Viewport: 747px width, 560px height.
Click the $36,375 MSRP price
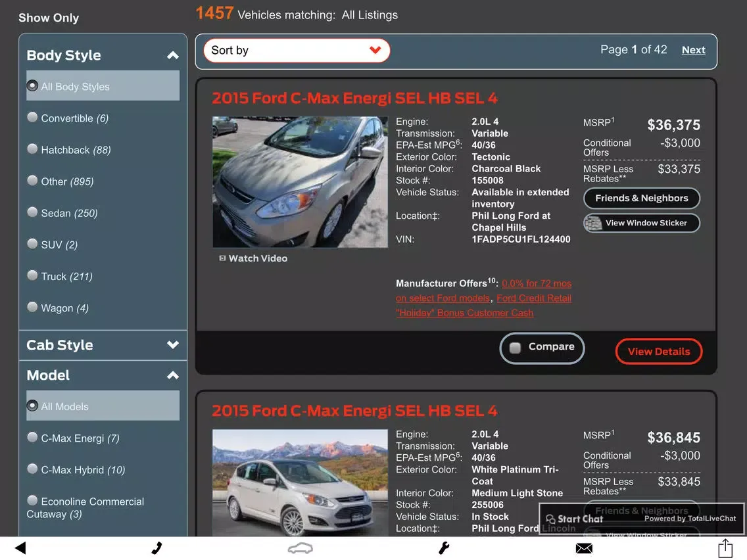click(673, 125)
